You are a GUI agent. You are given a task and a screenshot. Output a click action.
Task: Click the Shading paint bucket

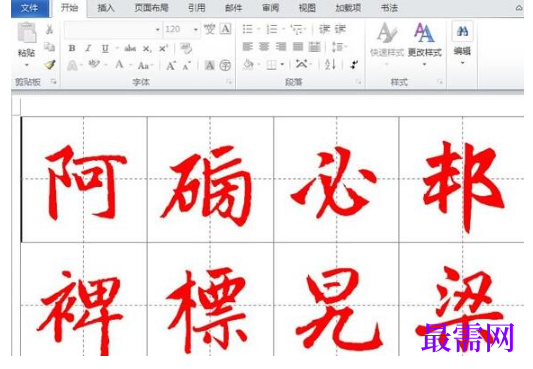coord(248,64)
